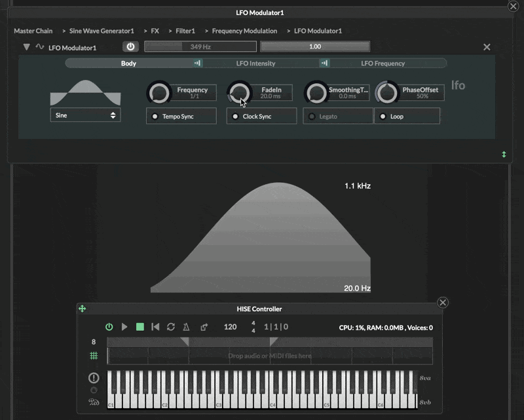Click the 1.00 intensity slider

point(314,47)
